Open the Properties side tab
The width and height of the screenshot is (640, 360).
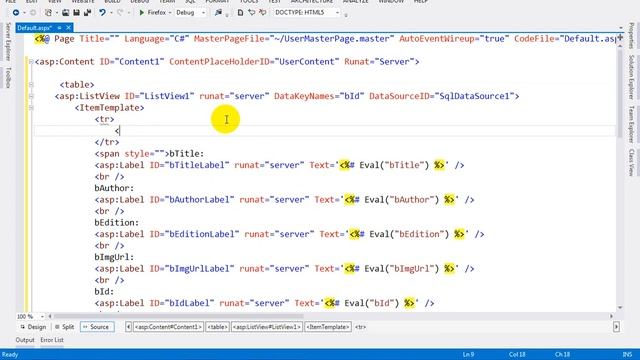point(631,36)
